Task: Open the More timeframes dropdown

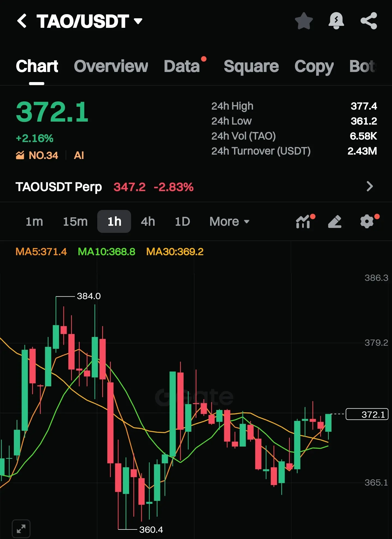Action: click(229, 221)
